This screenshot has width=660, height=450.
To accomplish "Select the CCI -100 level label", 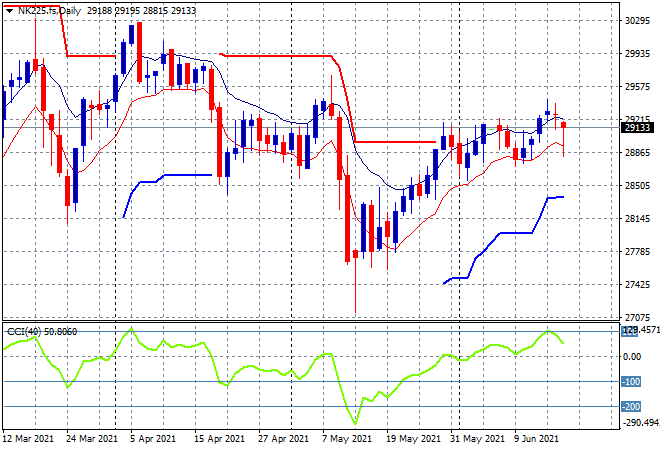I will coord(631,381).
